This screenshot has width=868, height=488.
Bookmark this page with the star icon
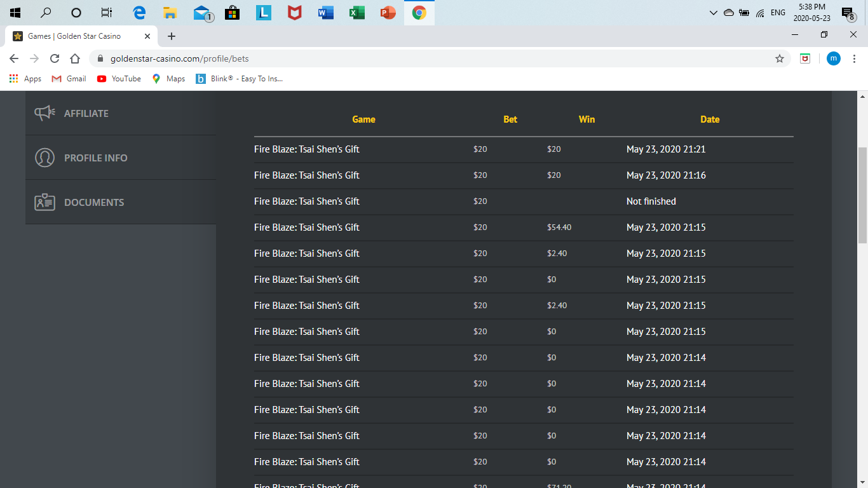coord(780,58)
